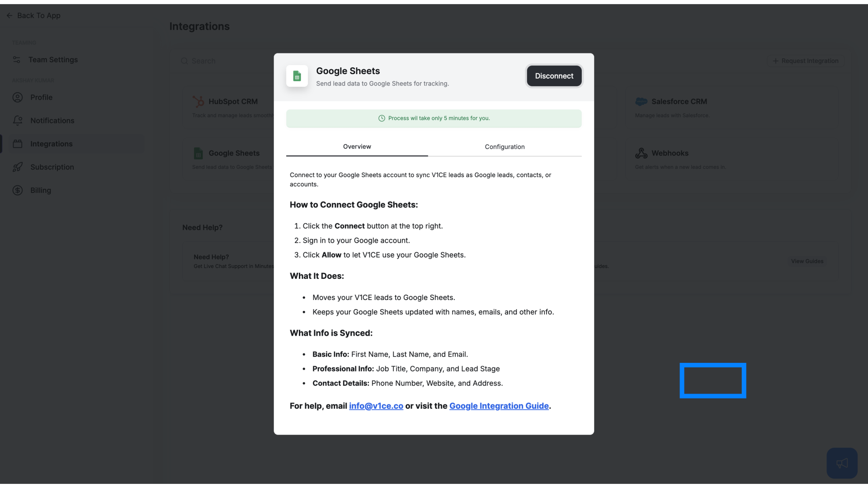Open the Billing page
This screenshot has height=488, width=868.
[x=41, y=190]
